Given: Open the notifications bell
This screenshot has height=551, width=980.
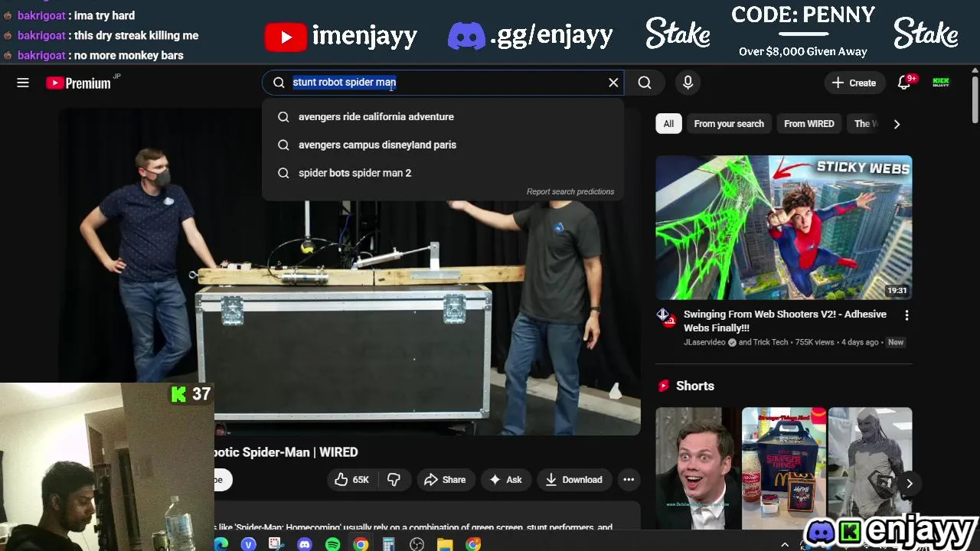Looking at the screenshot, I should [x=904, y=83].
